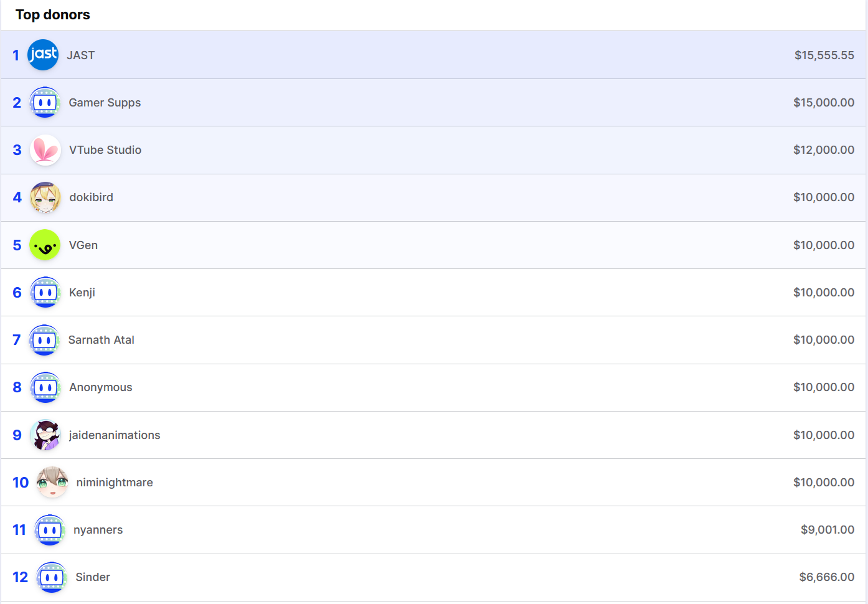Viewport: 868px width, 604px height.
Task: Click rank number 9 beside jaidenanimations
Action: click(x=17, y=435)
